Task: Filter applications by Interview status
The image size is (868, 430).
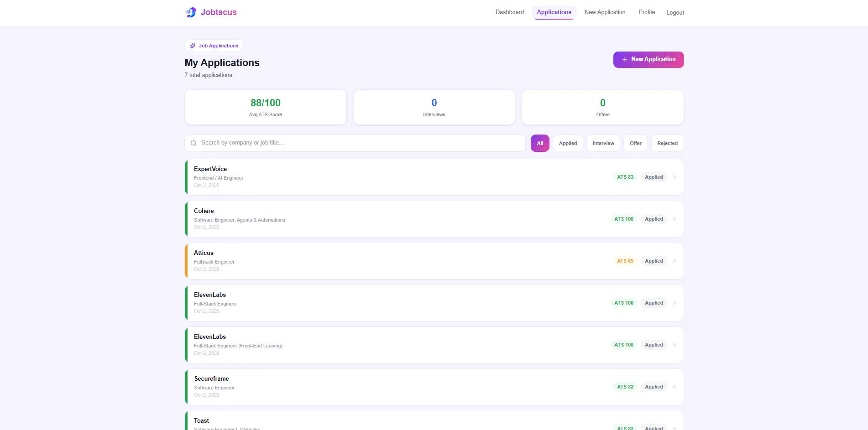Action: (603, 143)
